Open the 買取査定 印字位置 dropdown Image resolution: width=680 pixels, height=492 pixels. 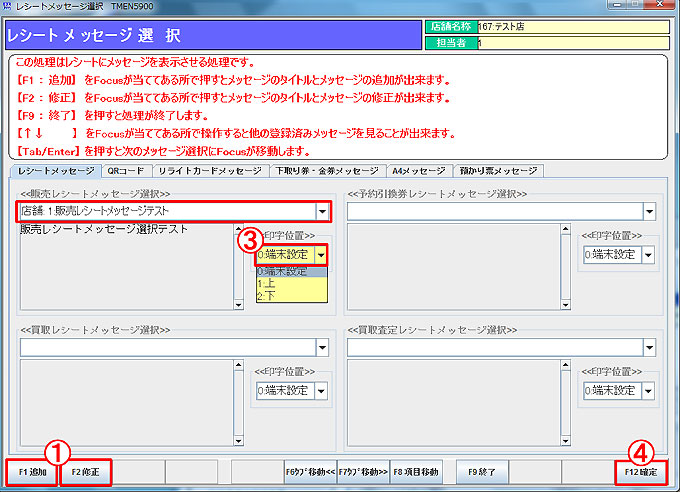[x=648, y=391]
